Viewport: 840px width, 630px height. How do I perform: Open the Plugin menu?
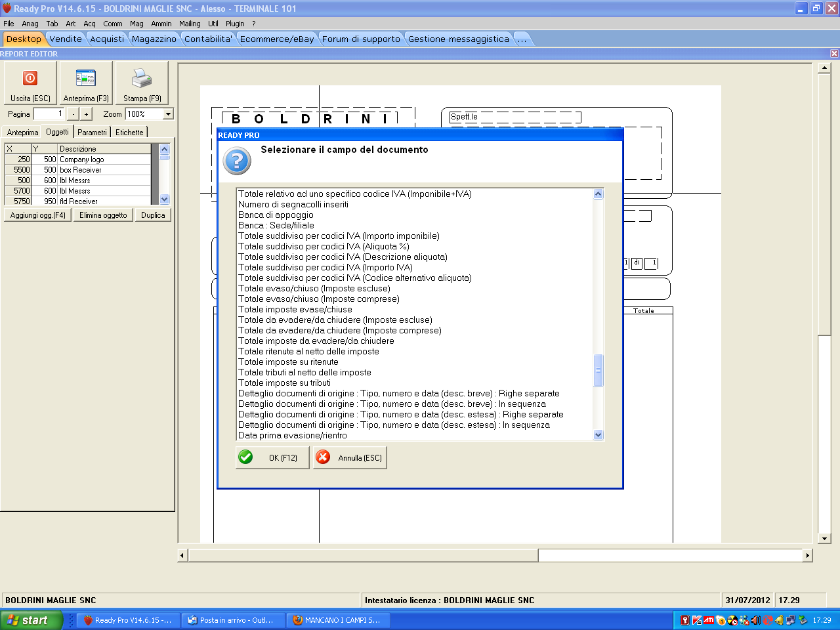235,24
